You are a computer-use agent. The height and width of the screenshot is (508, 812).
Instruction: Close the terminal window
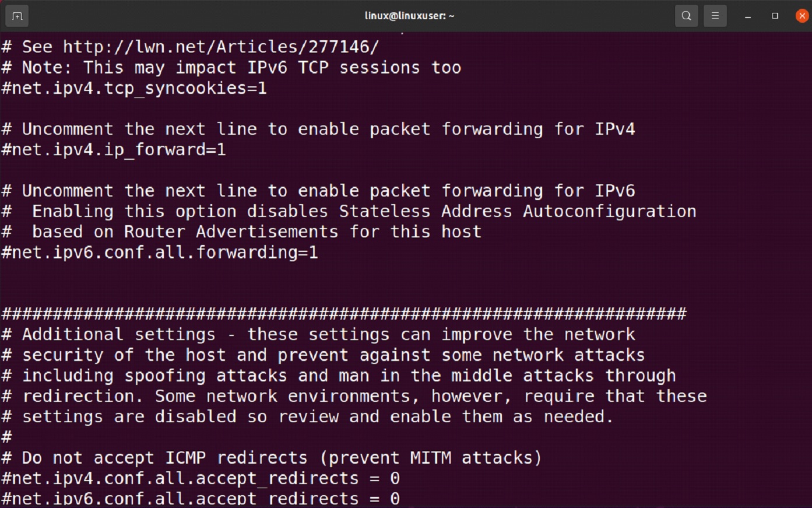pyautogui.click(x=802, y=16)
